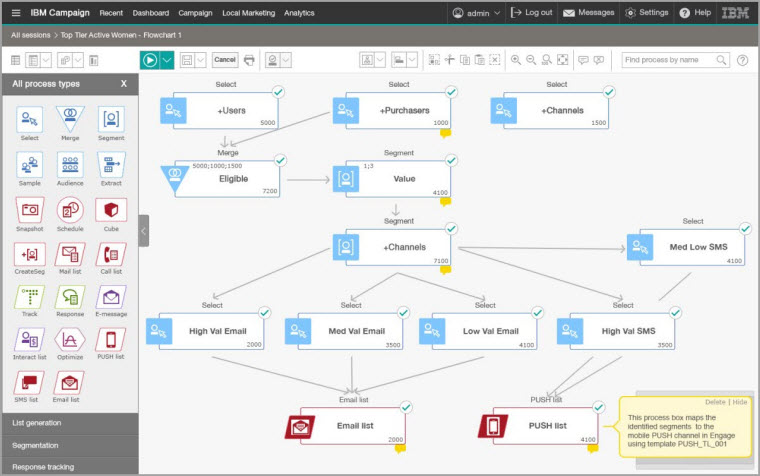This screenshot has width=760, height=476.
Task: Click the Select process in palette
Action: click(x=30, y=119)
